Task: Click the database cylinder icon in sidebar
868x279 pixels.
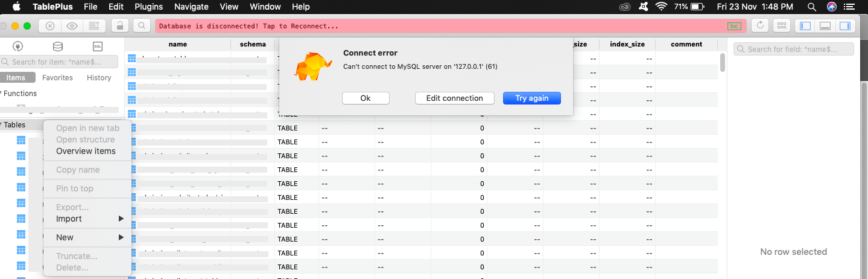Action: pos(57,46)
